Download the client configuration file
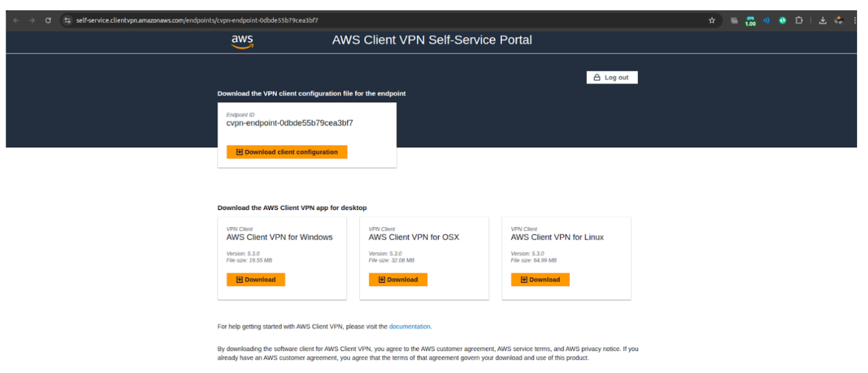The image size is (868, 373). point(287,151)
